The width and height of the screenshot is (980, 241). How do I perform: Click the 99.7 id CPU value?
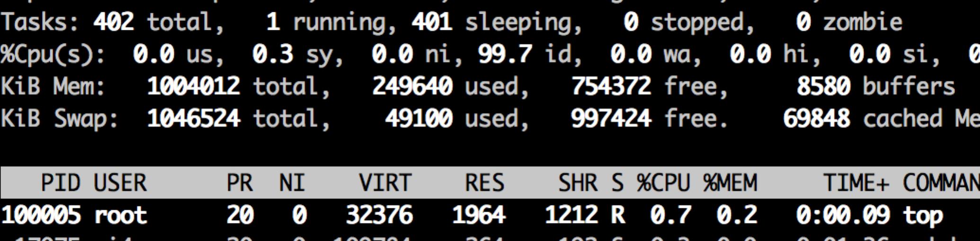505,54
